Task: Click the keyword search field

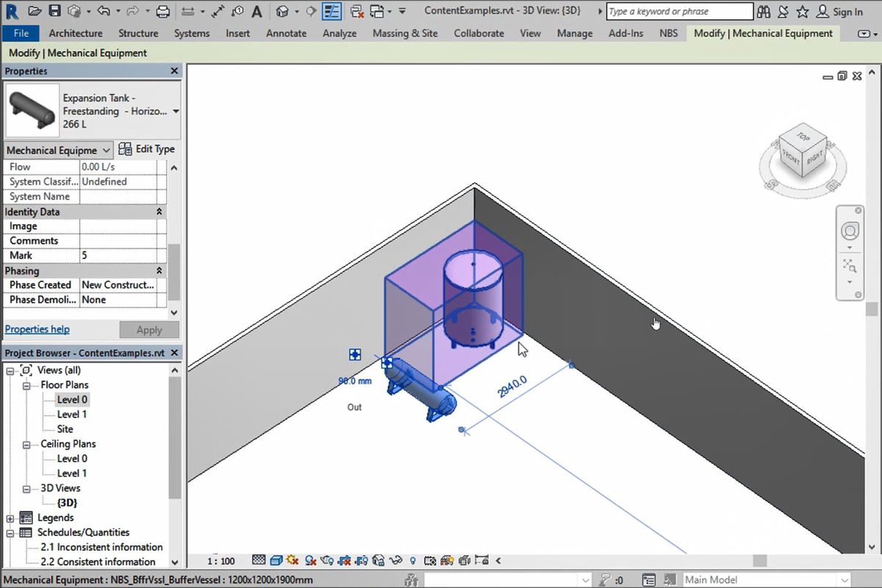Action: (680, 11)
